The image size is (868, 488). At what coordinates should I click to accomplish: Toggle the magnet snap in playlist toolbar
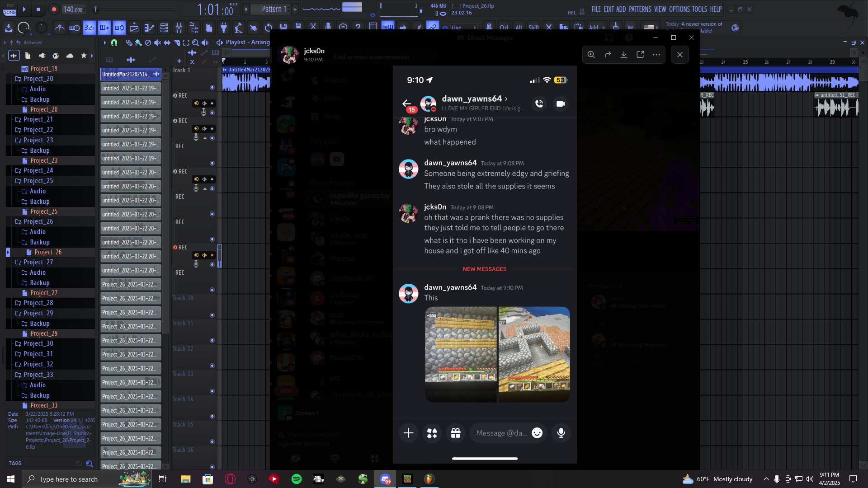coord(114,42)
